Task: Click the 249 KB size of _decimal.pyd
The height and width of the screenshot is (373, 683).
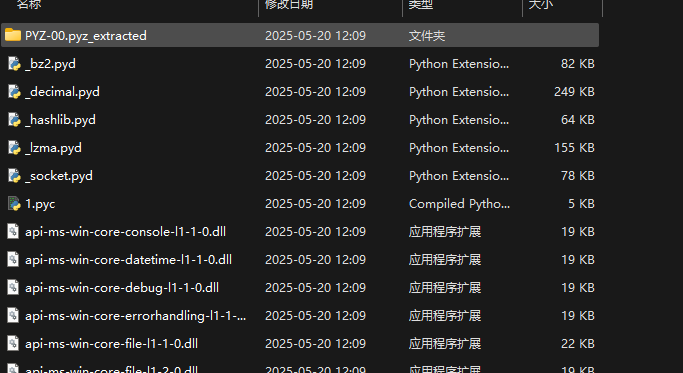Action: 574,92
